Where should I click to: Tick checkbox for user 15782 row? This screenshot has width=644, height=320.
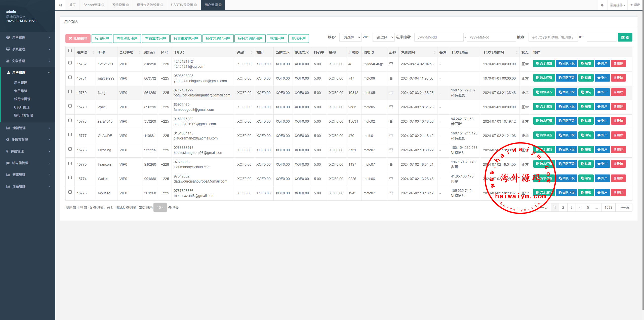click(x=70, y=63)
